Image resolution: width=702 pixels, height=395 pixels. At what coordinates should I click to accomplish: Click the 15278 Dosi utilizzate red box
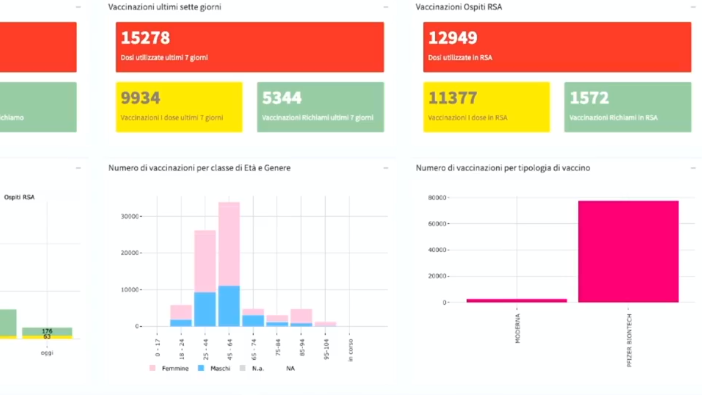click(250, 47)
